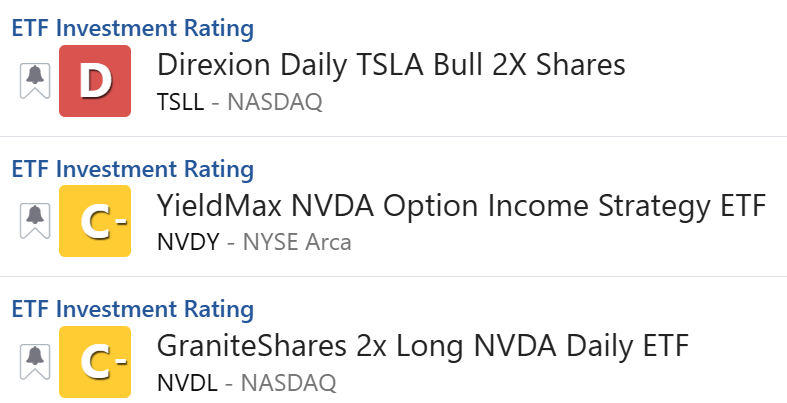Open YieldMax NVDA Option Income Strategy ETF
This screenshot has height=403, width=787.
(461, 206)
